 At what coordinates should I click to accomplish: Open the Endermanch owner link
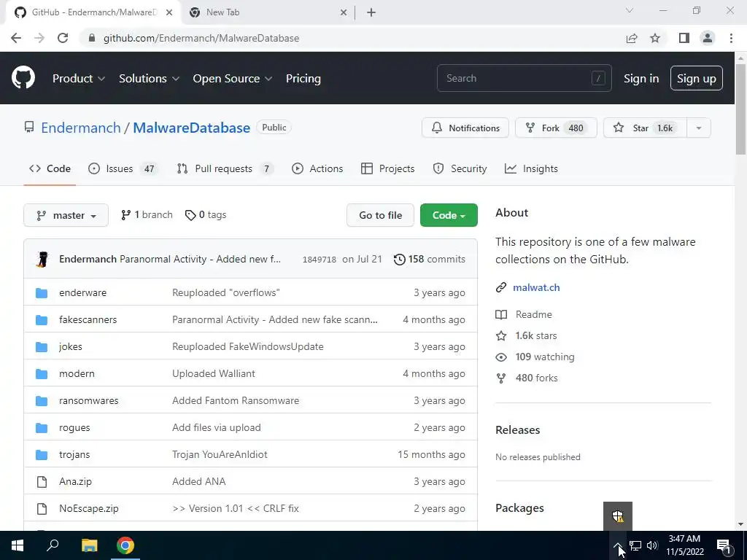coord(81,128)
